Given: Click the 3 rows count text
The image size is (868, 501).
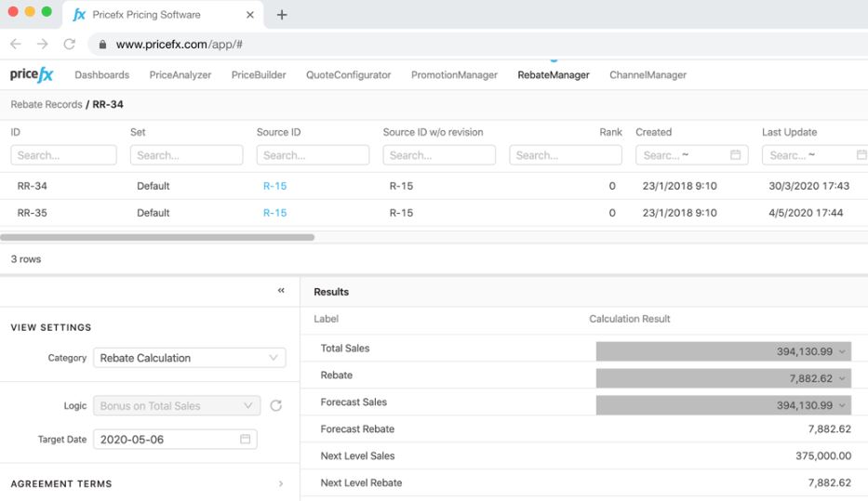Looking at the screenshot, I should (26, 258).
